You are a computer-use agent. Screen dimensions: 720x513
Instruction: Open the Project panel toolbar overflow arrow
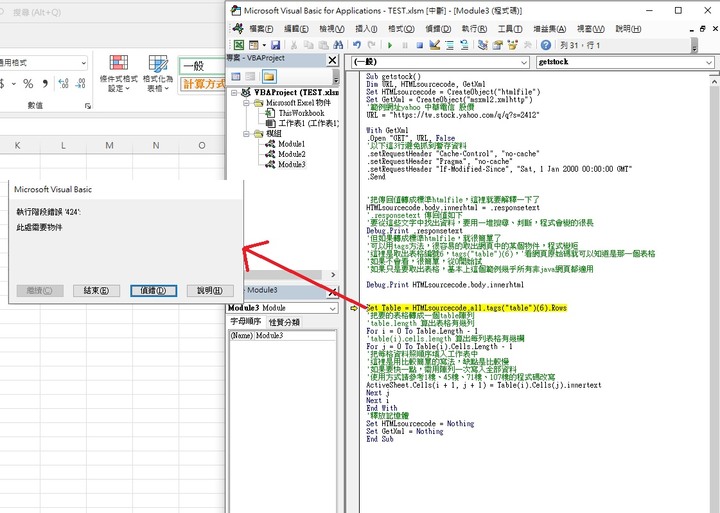(336, 79)
